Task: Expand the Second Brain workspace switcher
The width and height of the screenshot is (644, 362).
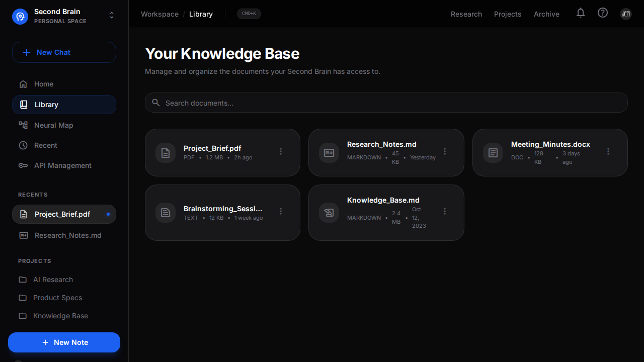Action: click(x=112, y=16)
